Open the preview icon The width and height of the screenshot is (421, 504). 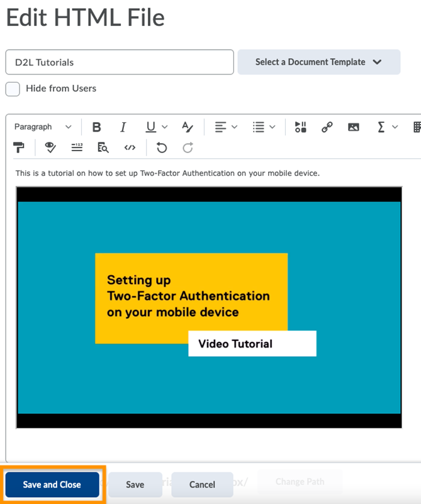(x=103, y=148)
